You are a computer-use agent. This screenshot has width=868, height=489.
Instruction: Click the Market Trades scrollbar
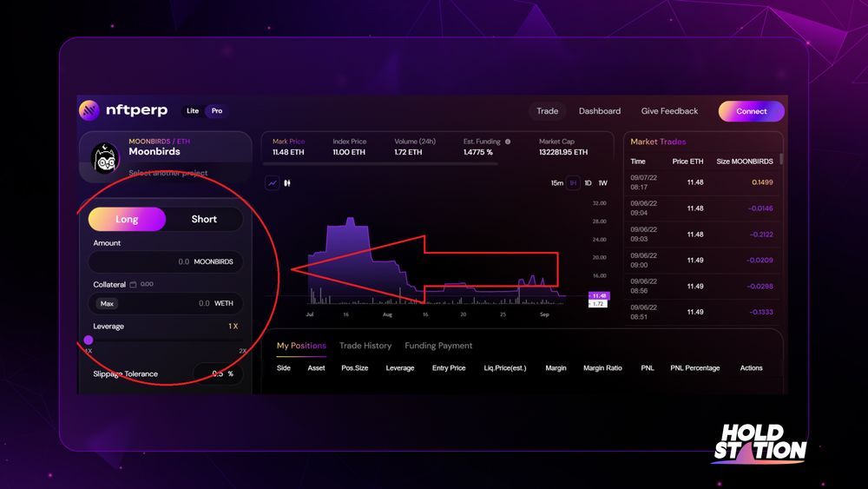tap(781, 159)
